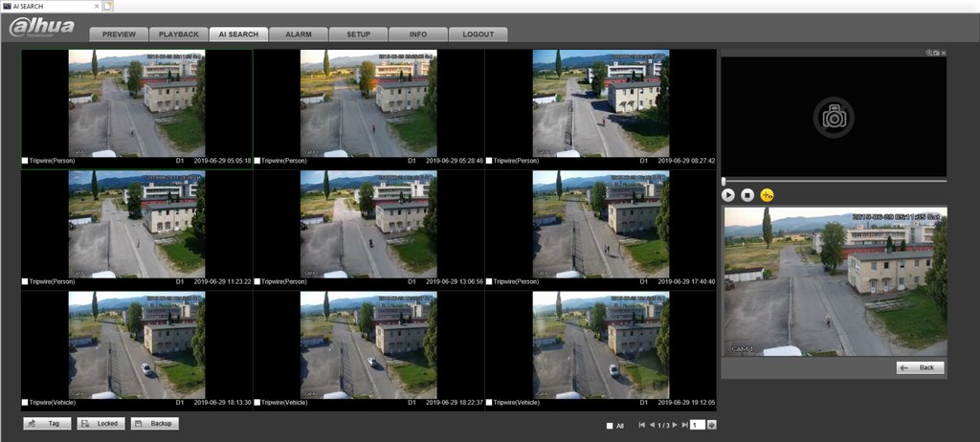Jump to the first results page
980x442 pixels.
point(641,425)
